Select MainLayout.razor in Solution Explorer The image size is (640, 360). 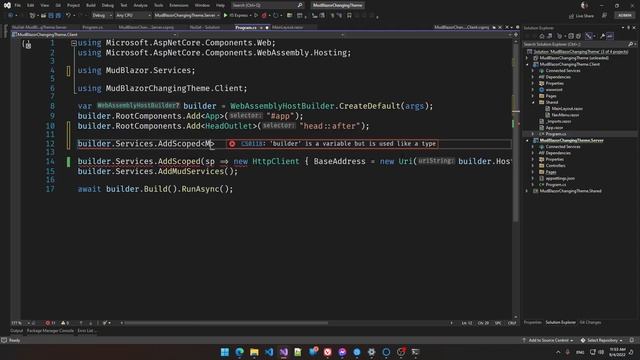[567, 109]
